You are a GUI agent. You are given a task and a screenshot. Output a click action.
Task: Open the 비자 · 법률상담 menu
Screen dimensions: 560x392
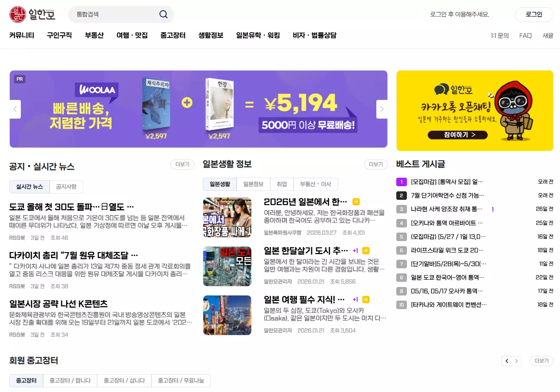(x=315, y=35)
